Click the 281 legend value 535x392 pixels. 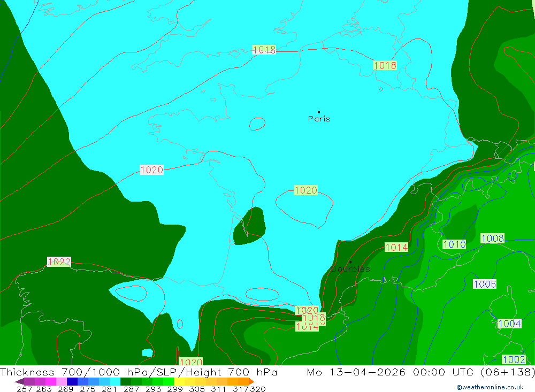(x=109, y=389)
